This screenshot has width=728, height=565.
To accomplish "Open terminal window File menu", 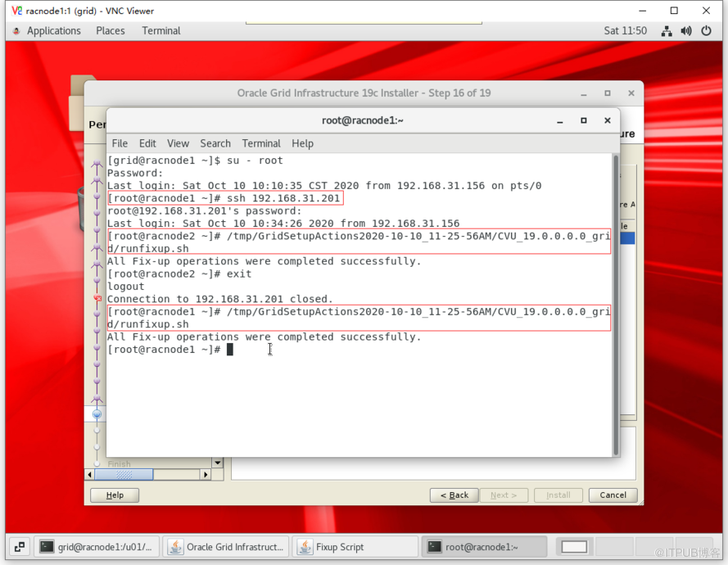I will pos(120,143).
